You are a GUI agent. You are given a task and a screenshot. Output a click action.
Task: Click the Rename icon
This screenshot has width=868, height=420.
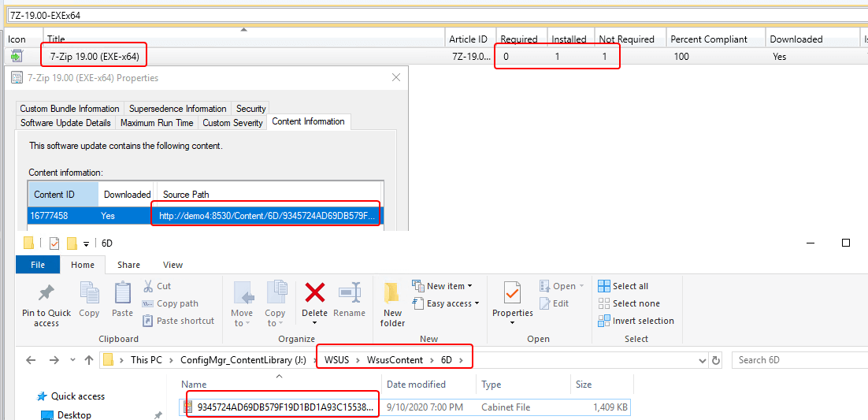[349, 292]
